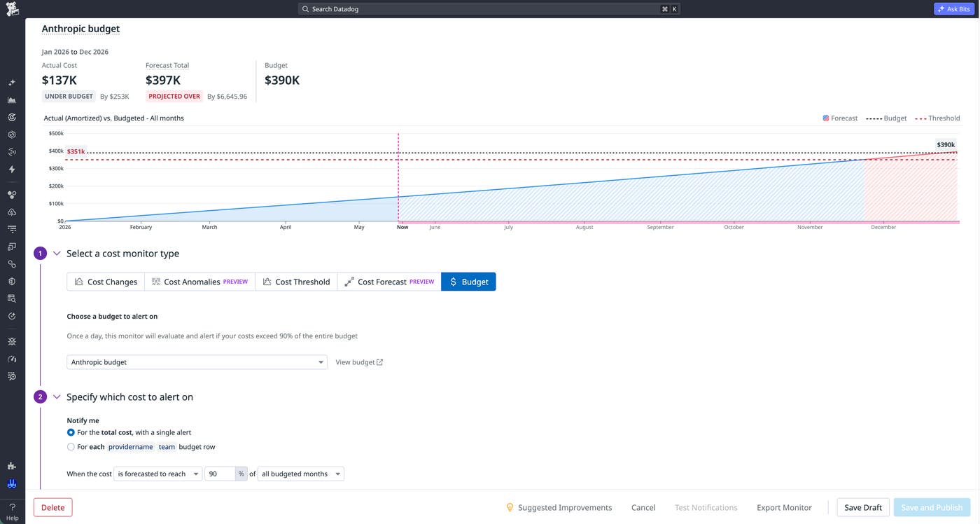
Task: Click the PROJECTED OVER badge
Action: (x=174, y=97)
